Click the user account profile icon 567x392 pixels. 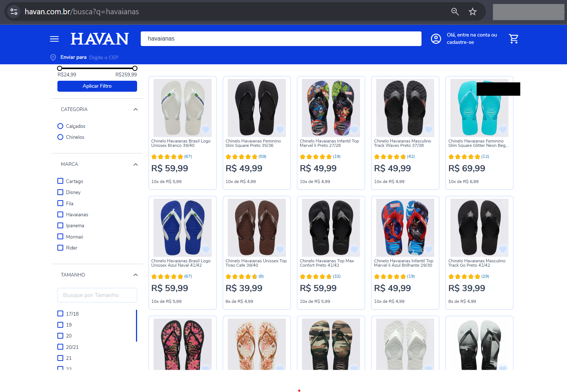pyautogui.click(x=436, y=39)
